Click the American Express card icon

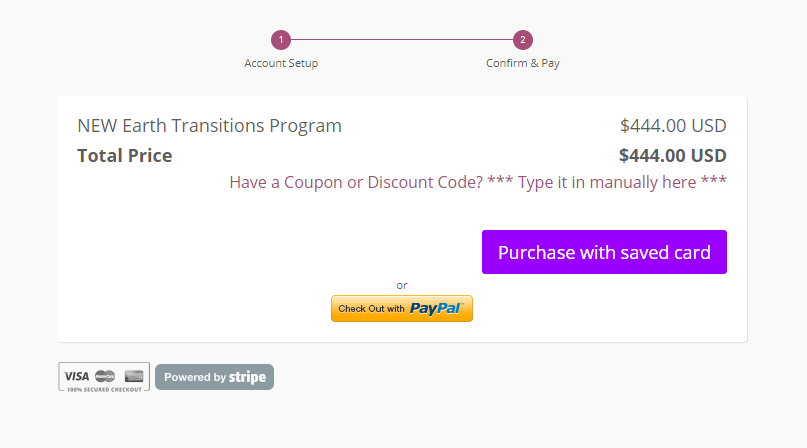coord(134,376)
